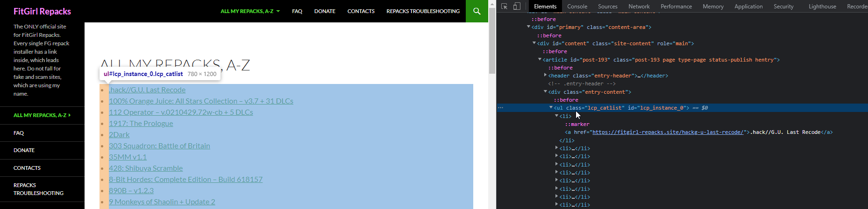Open the 112 Operator repack link
The height and width of the screenshot is (209, 868).
tap(181, 112)
